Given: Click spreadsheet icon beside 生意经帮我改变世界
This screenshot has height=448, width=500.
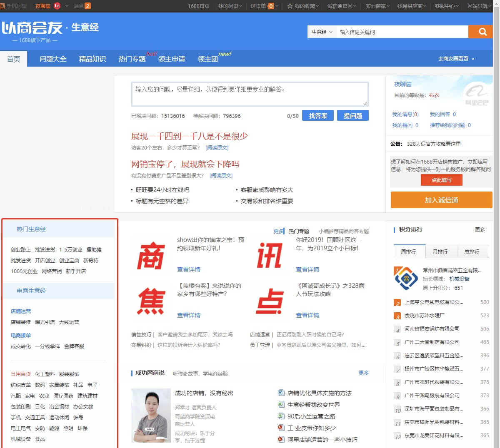Looking at the screenshot, I should click(281, 404).
